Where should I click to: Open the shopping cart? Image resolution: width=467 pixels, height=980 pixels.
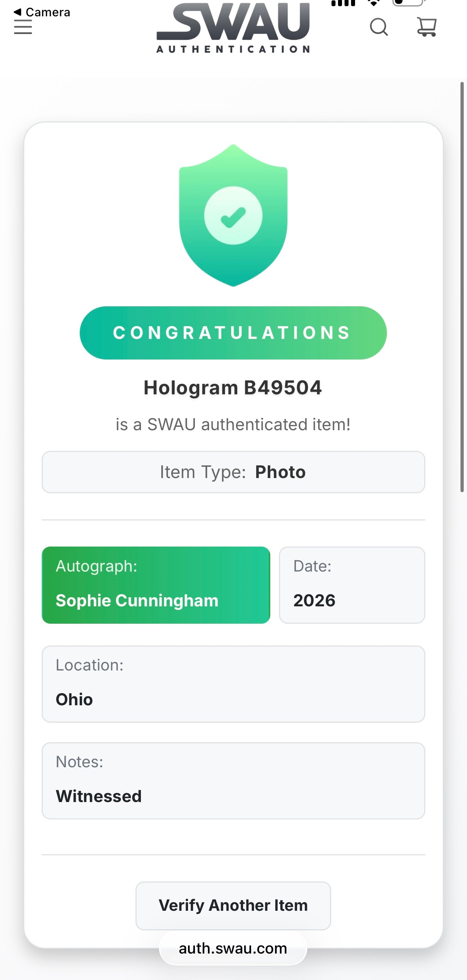(427, 26)
